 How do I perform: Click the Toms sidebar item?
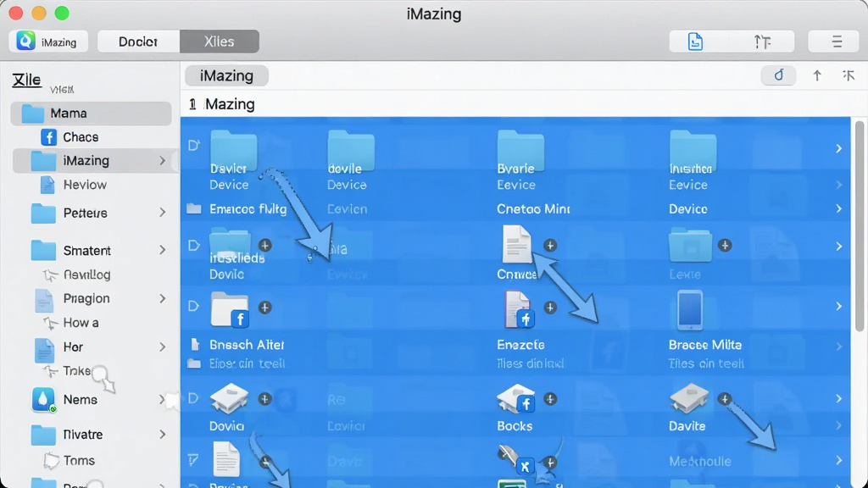tap(70, 461)
